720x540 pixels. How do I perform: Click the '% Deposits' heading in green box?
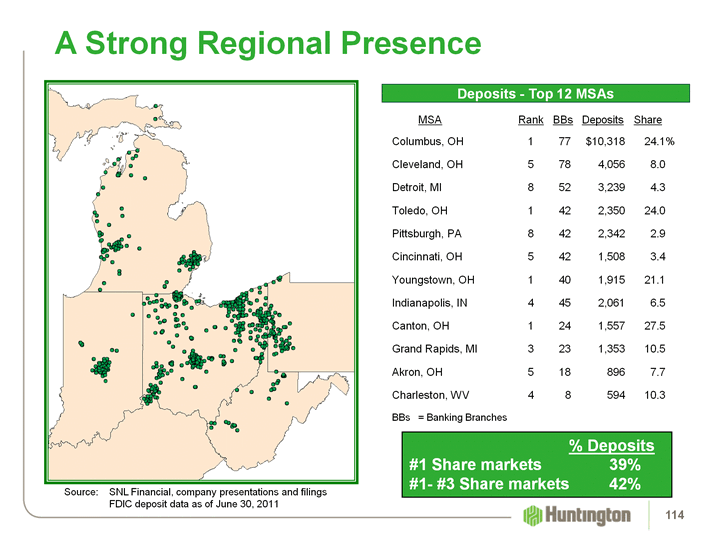click(x=611, y=445)
